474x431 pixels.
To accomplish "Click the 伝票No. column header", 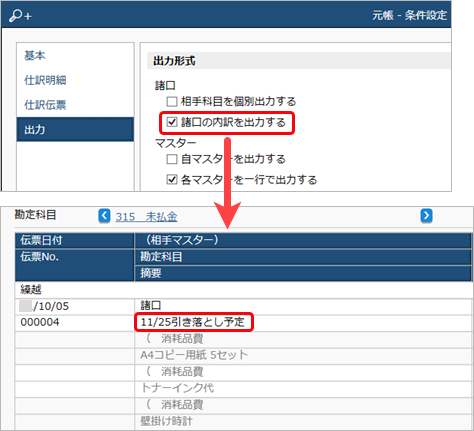I will pyautogui.click(x=75, y=265).
